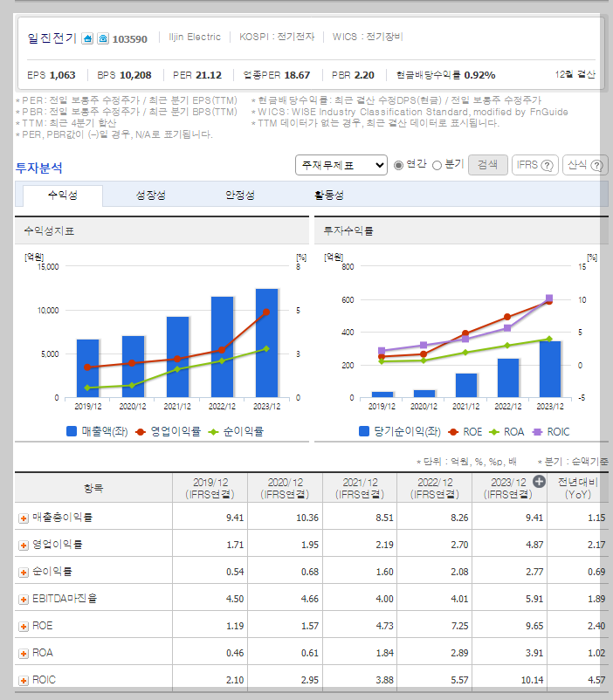Click ROE 2022/12 value 7.25
The image size is (613, 700).
click(x=459, y=626)
